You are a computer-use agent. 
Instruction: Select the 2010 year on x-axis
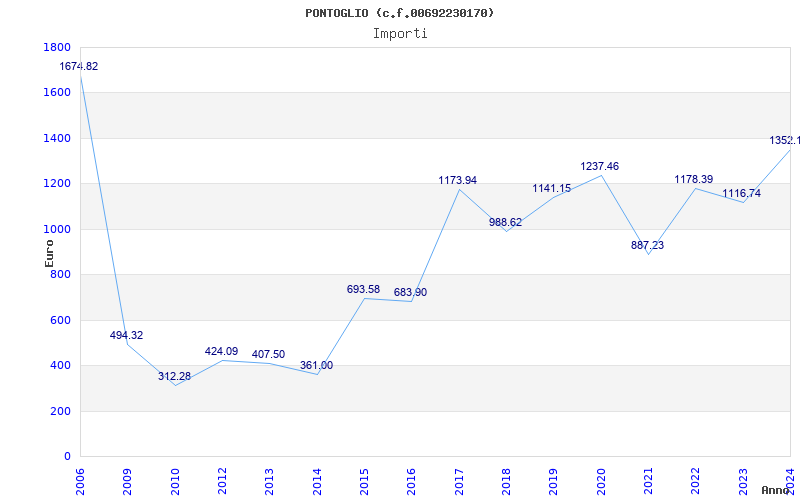[175, 476]
